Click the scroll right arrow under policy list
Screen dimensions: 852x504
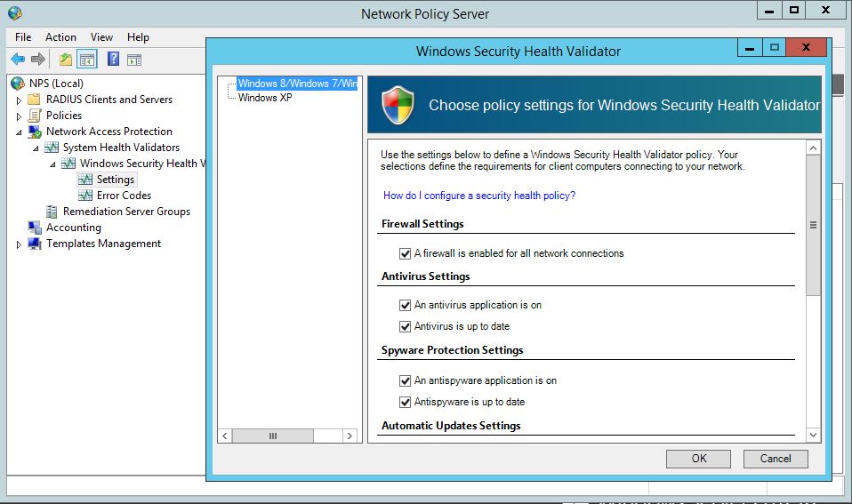point(350,436)
